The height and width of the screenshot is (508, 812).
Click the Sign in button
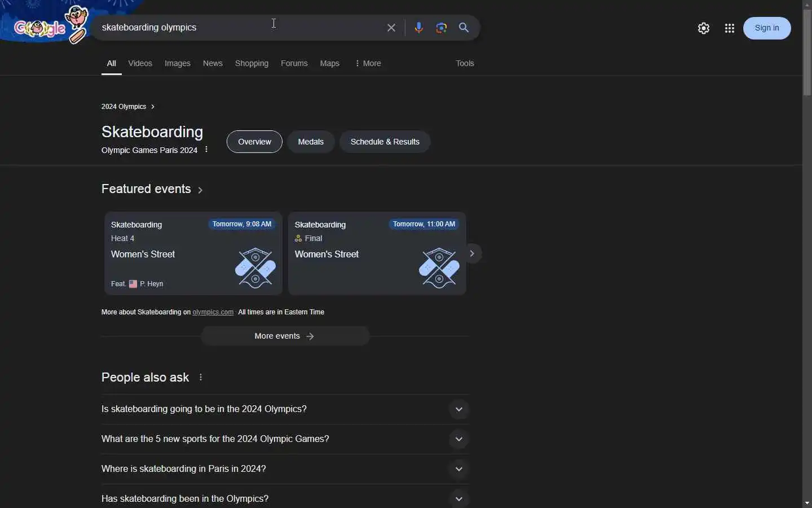click(767, 28)
